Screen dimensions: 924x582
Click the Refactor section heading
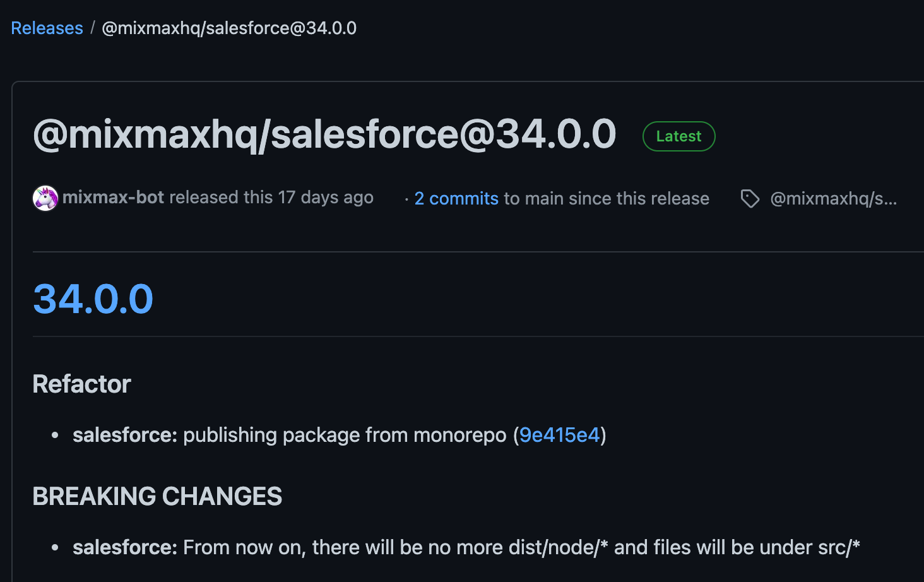[x=81, y=384]
